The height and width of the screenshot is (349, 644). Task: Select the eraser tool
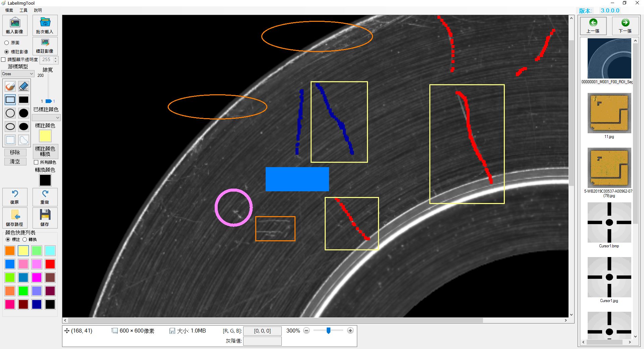(23, 86)
